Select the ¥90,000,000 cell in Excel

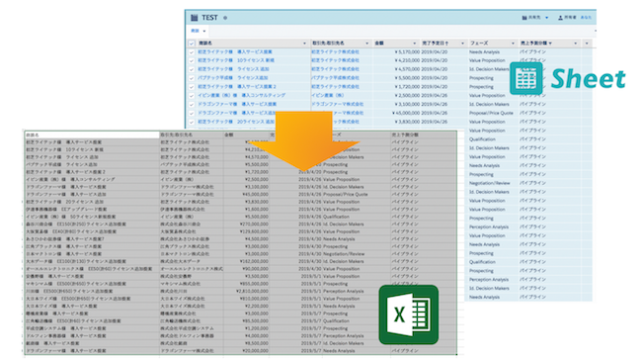[x=246, y=269]
